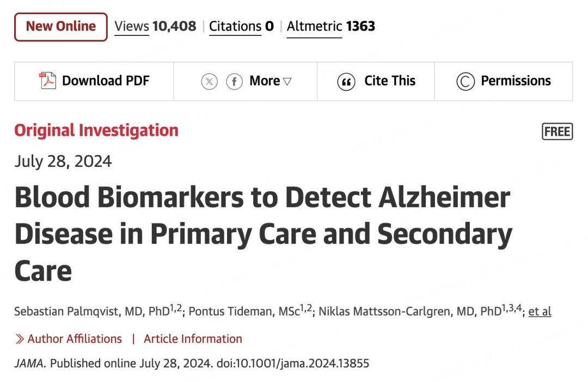Click the Original Investigation category label
The image size is (588, 382).
click(96, 131)
